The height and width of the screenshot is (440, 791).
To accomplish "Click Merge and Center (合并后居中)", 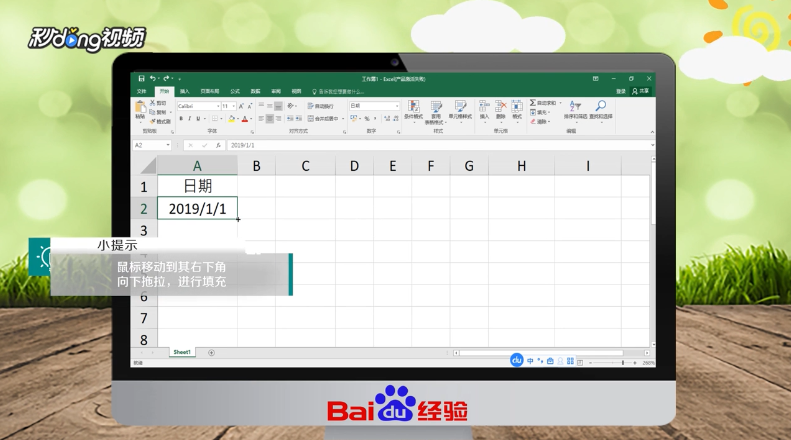I will coord(323,119).
